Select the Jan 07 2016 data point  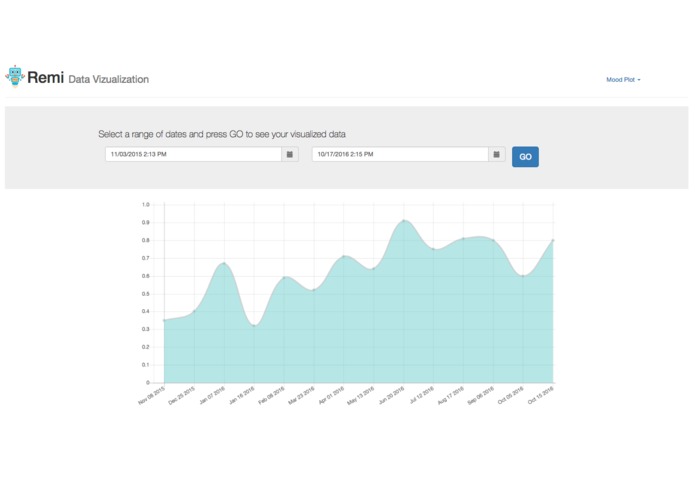coord(224,263)
